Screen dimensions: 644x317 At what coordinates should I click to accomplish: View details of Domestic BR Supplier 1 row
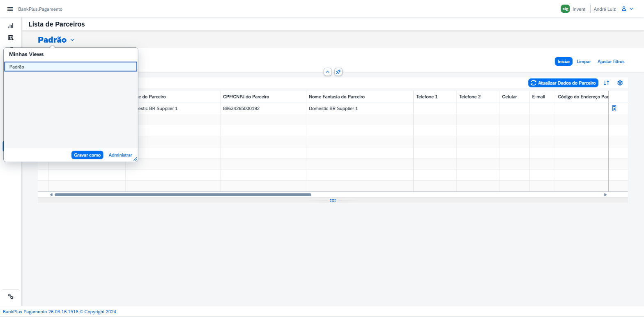coord(614,108)
